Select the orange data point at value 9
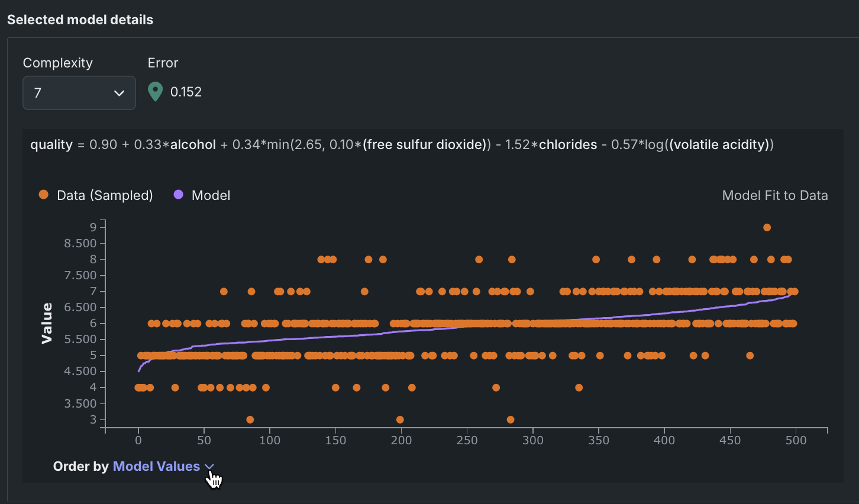This screenshot has height=504, width=859. [767, 227]
